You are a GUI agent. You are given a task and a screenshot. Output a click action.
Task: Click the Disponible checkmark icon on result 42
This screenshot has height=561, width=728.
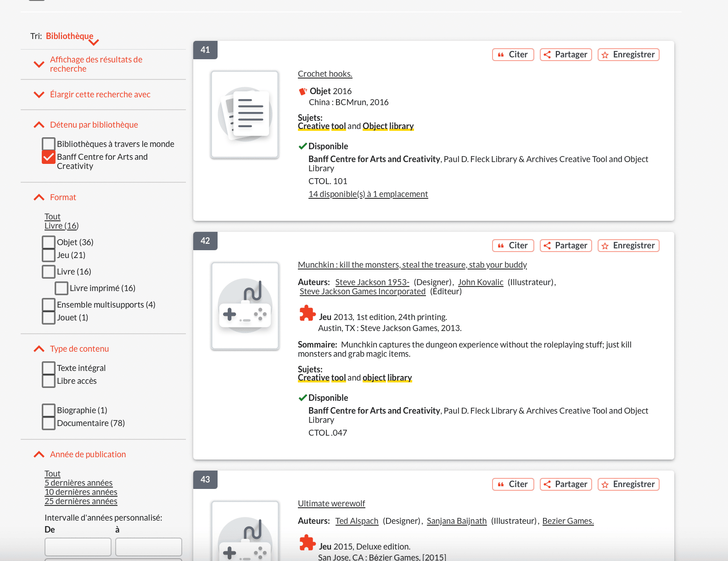(x=302, y=398)
